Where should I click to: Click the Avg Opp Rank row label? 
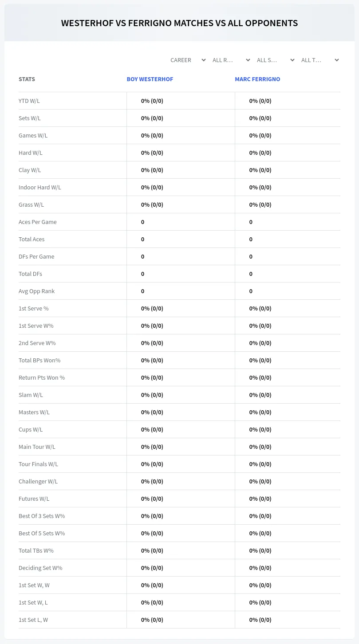click(36, 291)
